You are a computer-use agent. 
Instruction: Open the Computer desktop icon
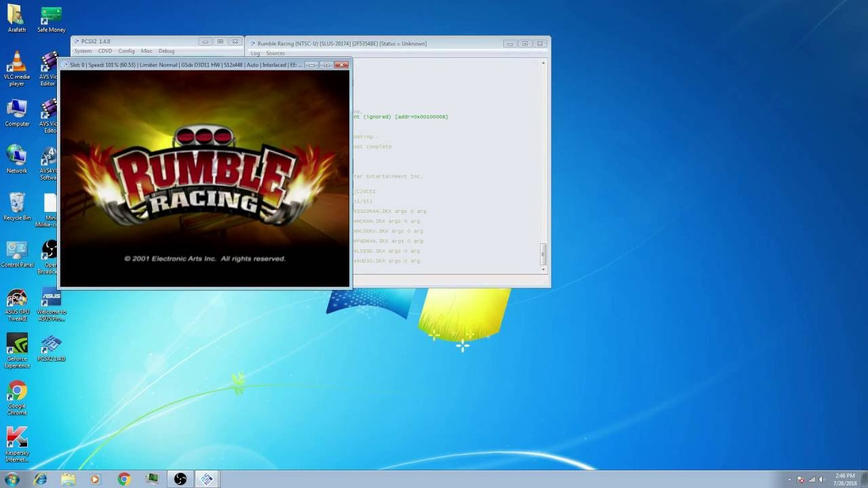[16, 113]
